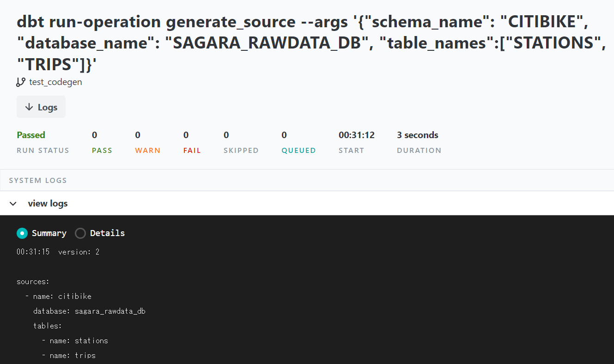614x364 pixels.
Task: Click the download arrow icon in Logs button
Action: [28, 107]
